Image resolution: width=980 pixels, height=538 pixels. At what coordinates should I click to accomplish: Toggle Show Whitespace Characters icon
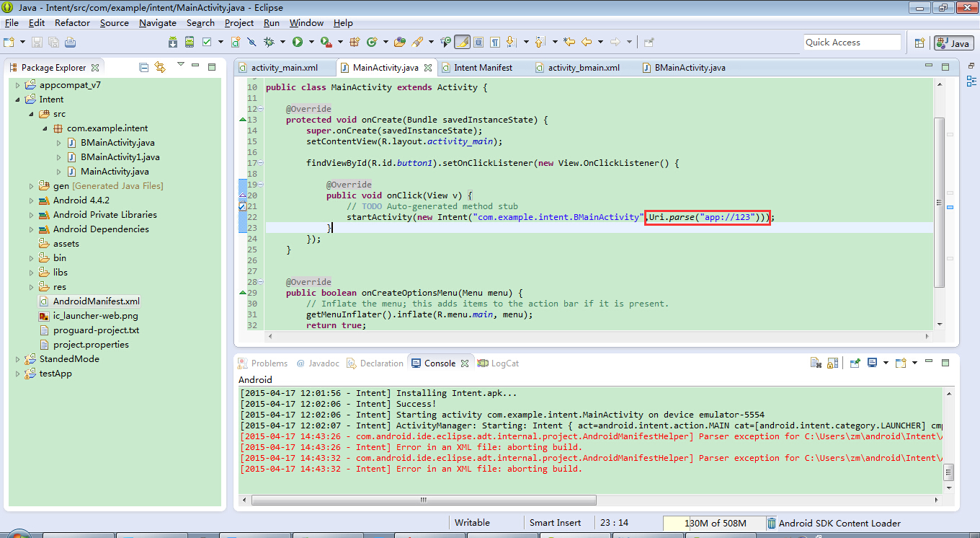[x=495, y=42]
